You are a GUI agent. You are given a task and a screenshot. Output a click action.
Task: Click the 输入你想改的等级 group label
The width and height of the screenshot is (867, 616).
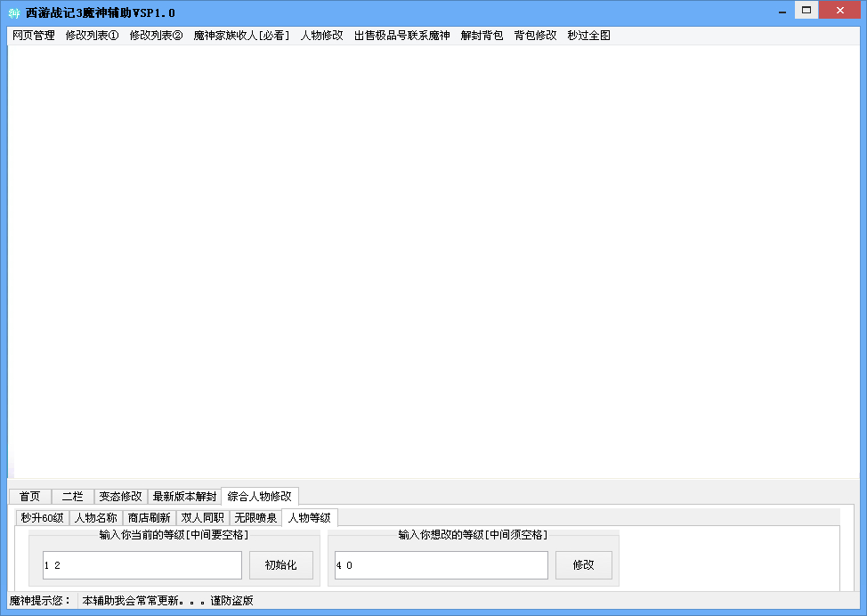click(x=473, y=535)
